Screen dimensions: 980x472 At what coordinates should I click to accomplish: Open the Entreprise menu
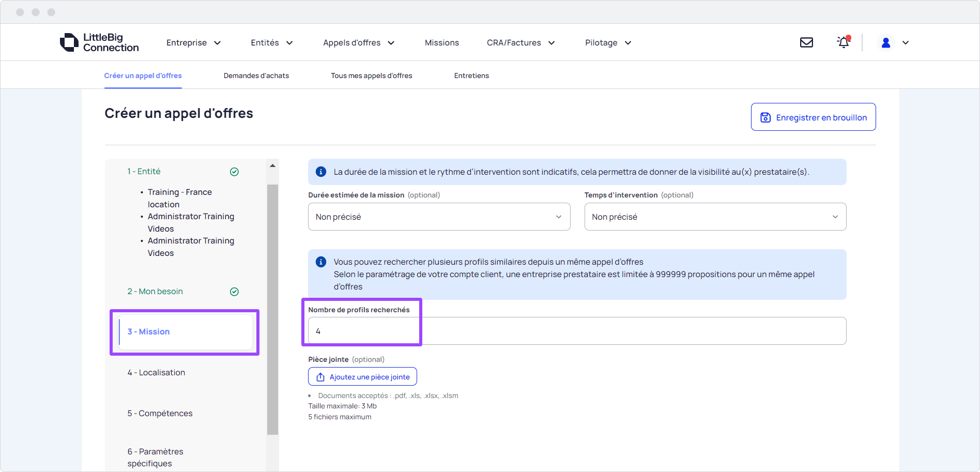(x=194, y=42)
